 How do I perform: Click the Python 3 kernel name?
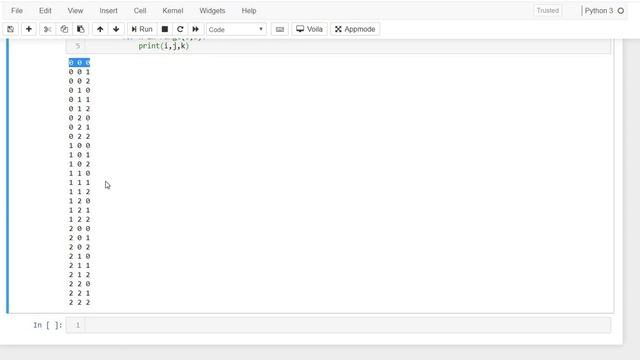click(599, 11)
